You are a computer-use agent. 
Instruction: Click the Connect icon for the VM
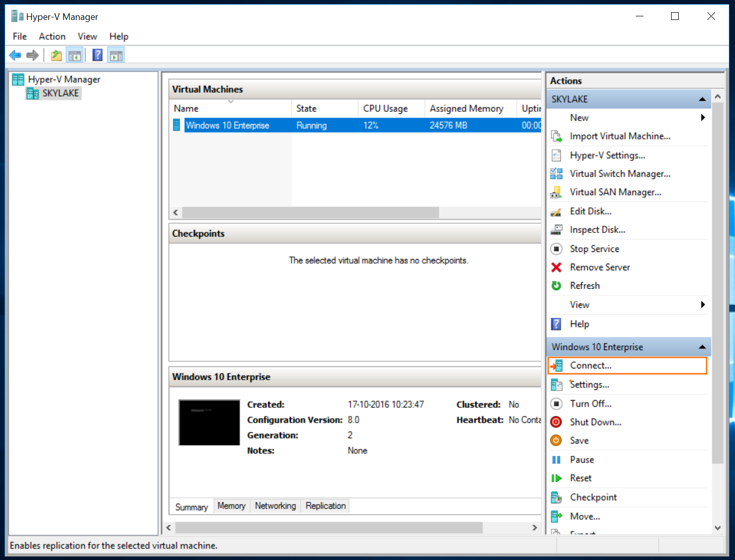[x=557, y=366]
